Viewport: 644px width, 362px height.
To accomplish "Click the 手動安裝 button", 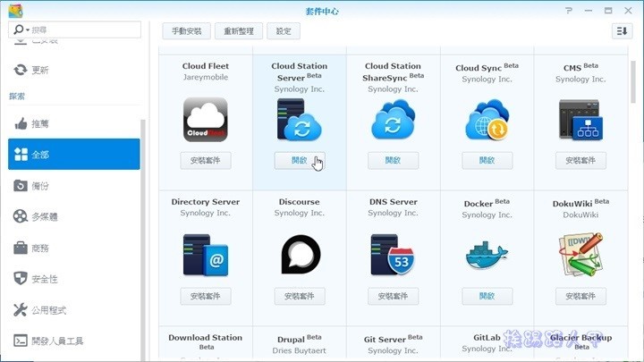I will 186,31.
